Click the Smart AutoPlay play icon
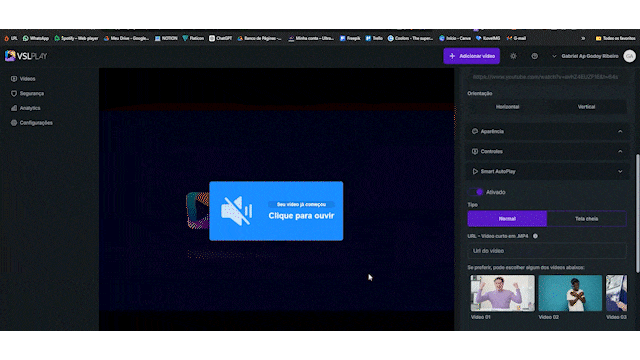This screenshot has width=640, height=360. pos(475,171)
